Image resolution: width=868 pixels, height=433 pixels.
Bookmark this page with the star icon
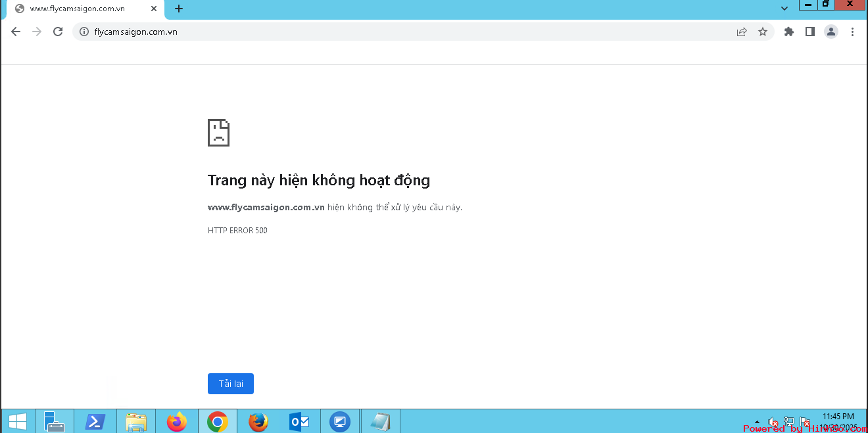(x=763, y=32)
